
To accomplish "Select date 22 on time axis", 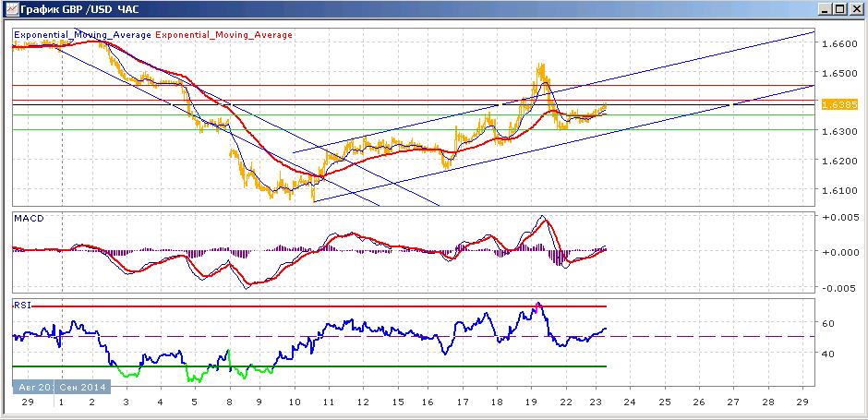I will click(x=565, y=402).
